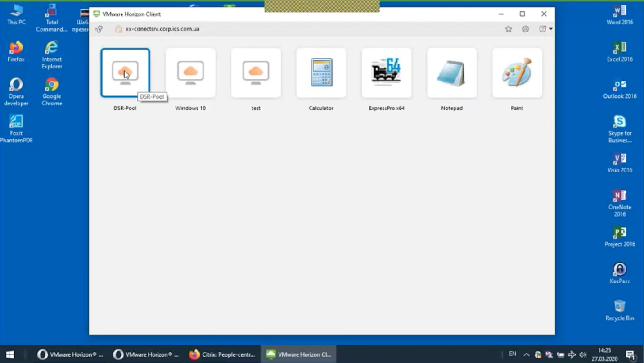
Task: Open the Notepad published app
Action: (x=452, y=73)
